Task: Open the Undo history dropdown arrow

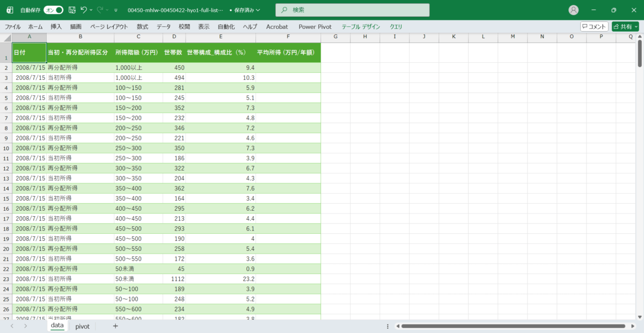Action: click(x=91, y=10)
